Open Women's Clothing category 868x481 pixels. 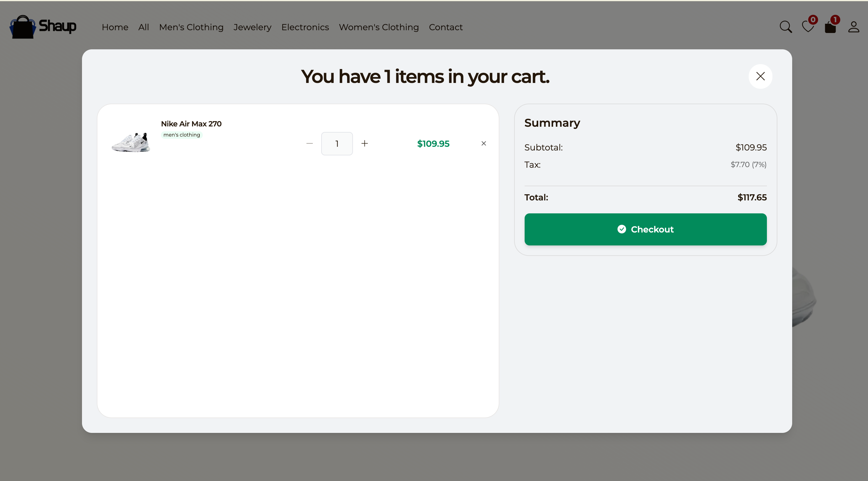point(379,27)
